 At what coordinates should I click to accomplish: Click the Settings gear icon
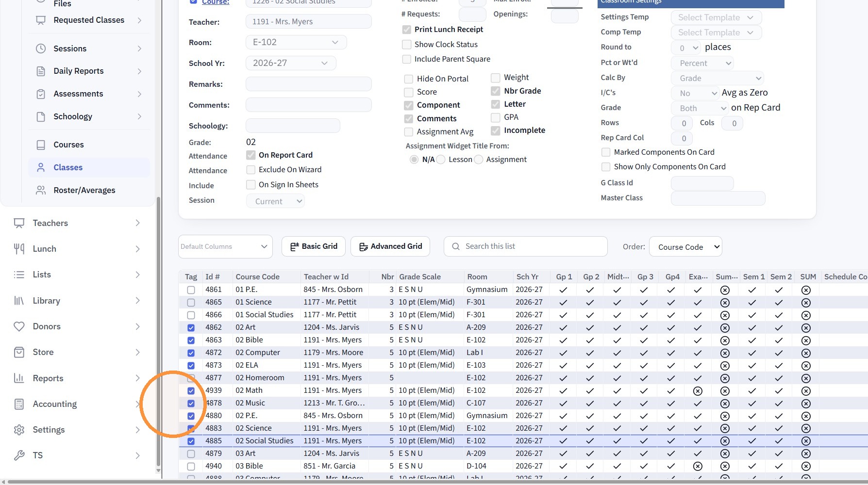19,430
